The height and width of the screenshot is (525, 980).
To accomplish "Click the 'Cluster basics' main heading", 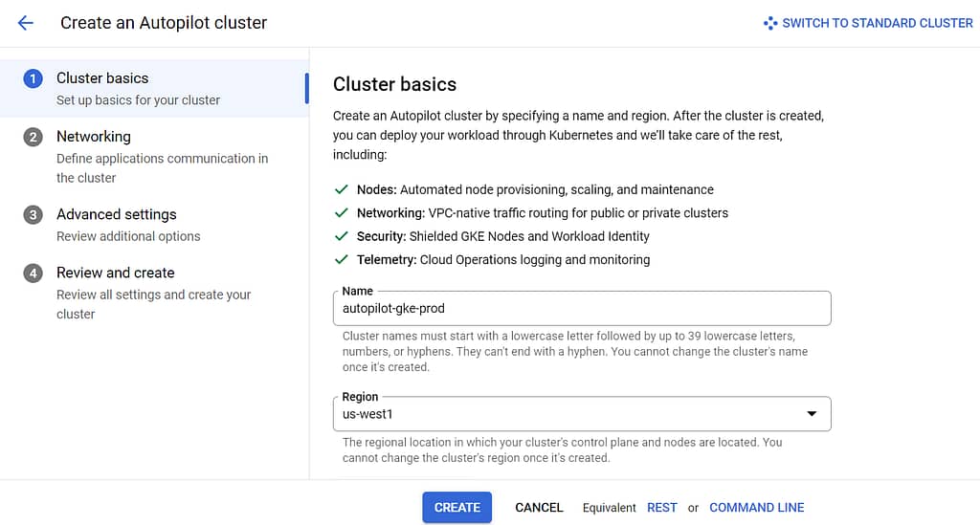I will (x=394, y=84).
